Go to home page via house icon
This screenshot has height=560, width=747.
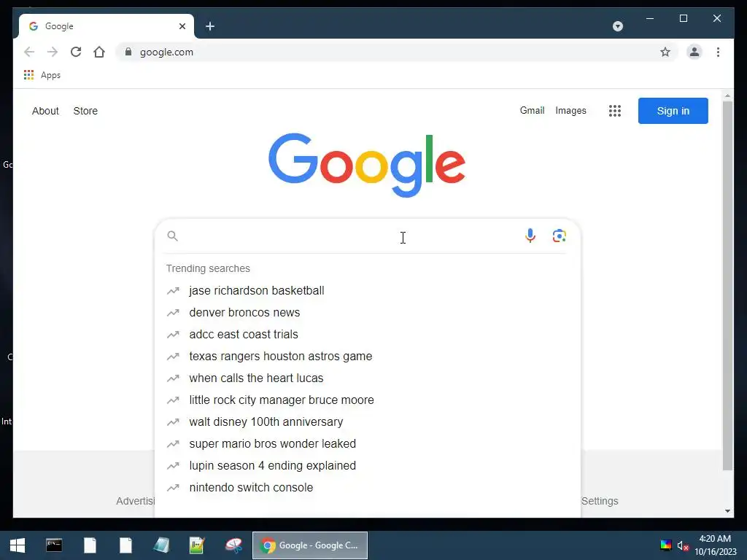[99, 52]
